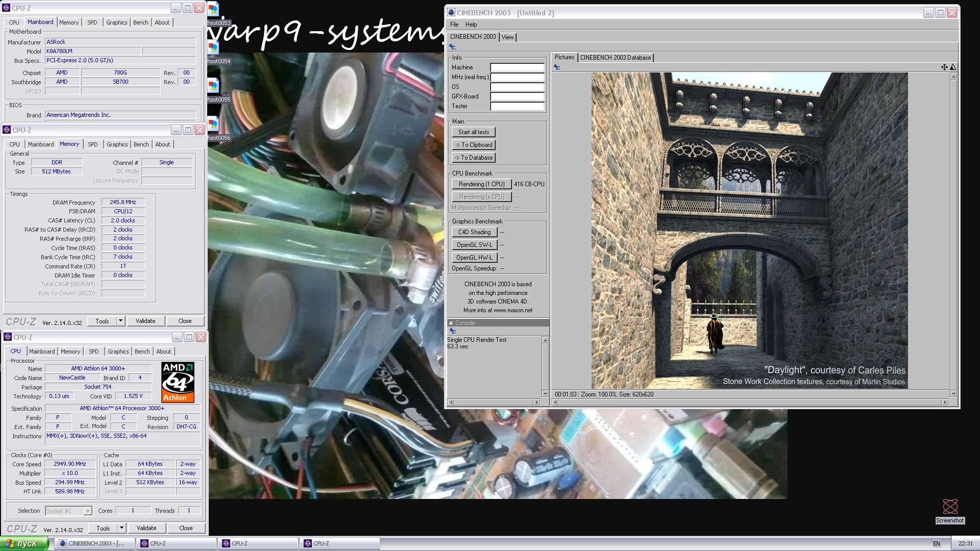980x551 pixels.
Task: Click the To Database button
Action: tap(474, 158)
